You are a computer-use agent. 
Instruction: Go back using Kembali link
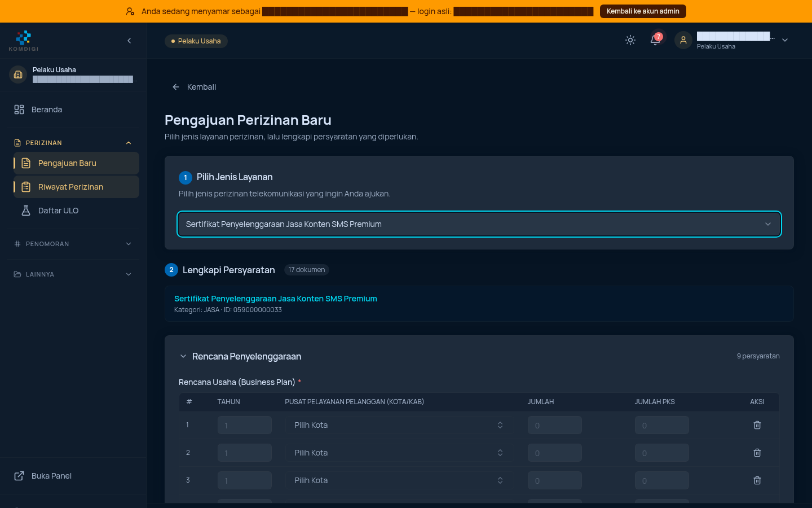[195, 87]
